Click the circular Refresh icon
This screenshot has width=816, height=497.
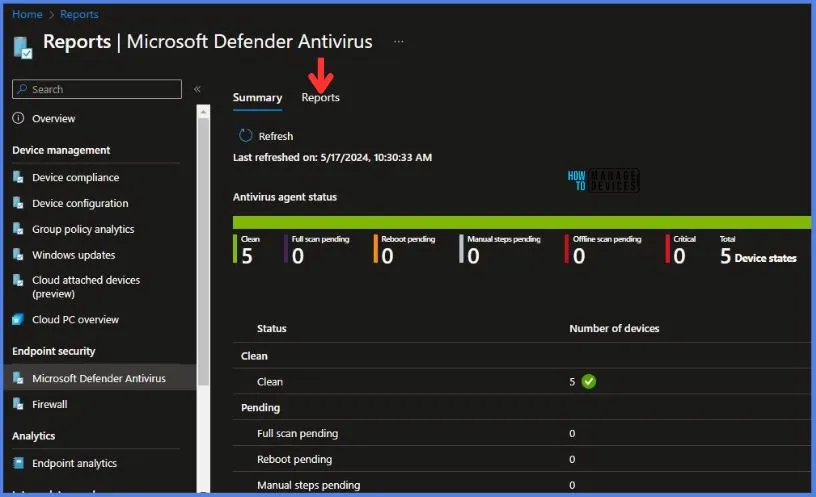pos(245,136)
